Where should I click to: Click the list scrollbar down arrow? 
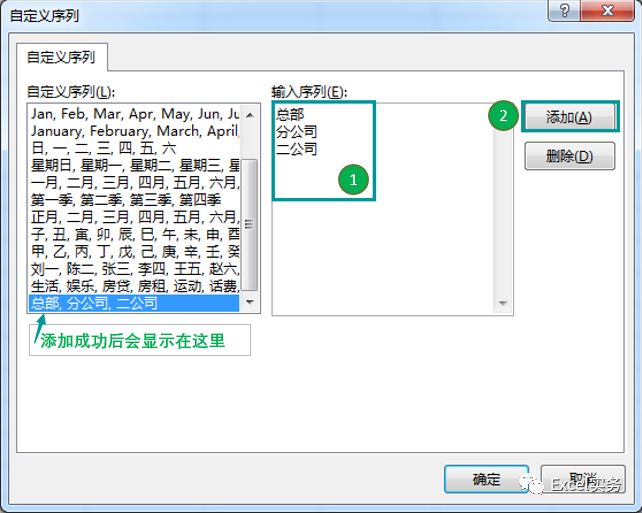[x=250, y=303]
